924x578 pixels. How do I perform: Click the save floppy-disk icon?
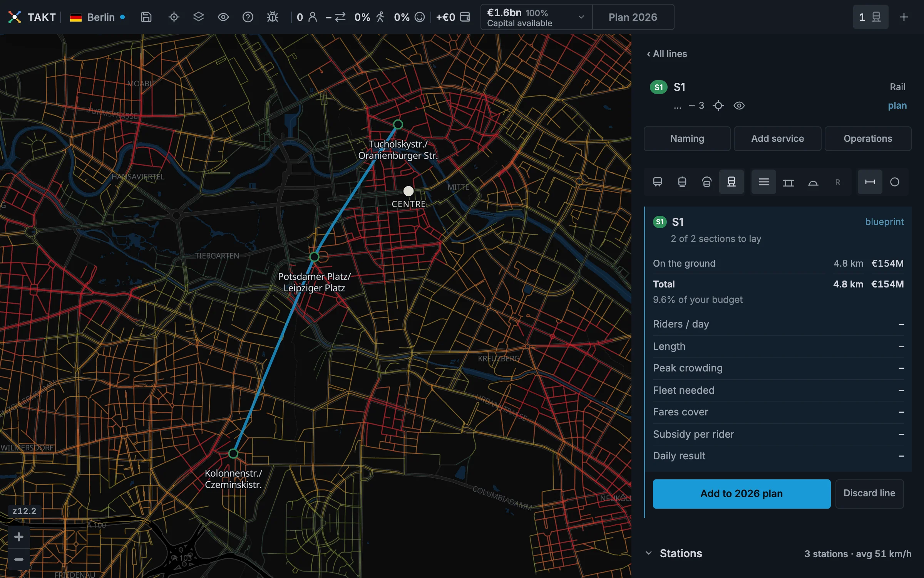tap(146, 17)
